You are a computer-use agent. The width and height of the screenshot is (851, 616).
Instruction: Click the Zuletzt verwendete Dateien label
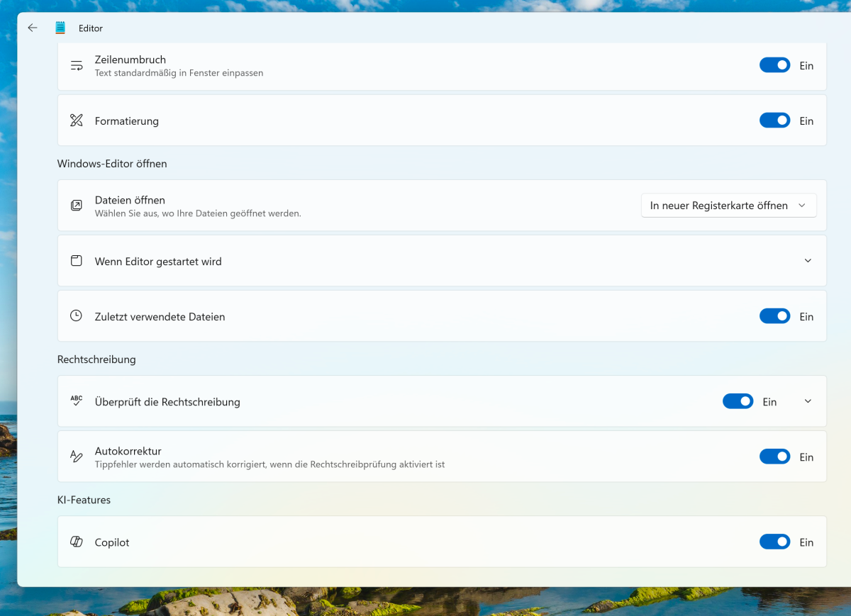click(x=160, y=317)
